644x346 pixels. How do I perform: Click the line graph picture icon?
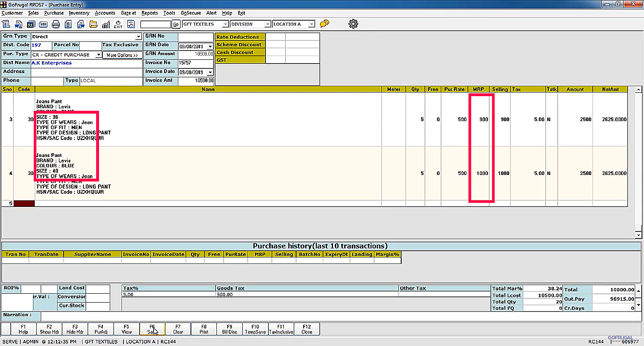[131, 24]
